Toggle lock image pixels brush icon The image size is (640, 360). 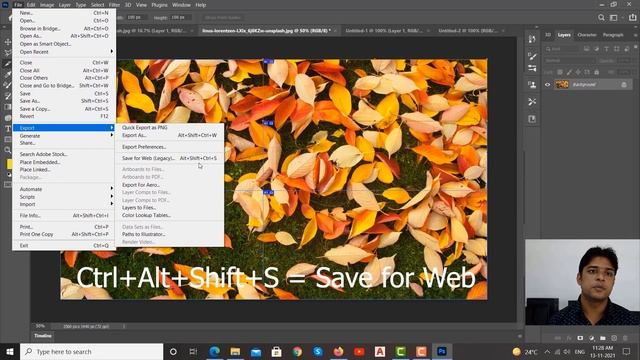coord(569,72)
